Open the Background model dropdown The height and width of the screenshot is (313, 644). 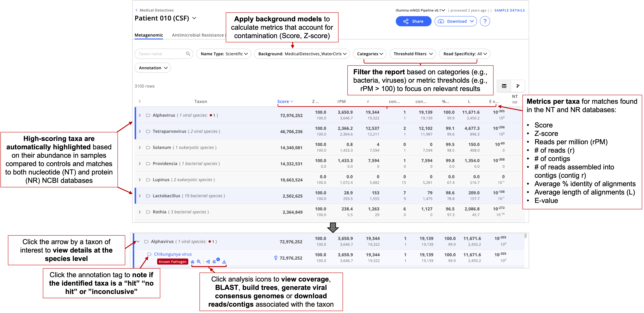[302, 54]
